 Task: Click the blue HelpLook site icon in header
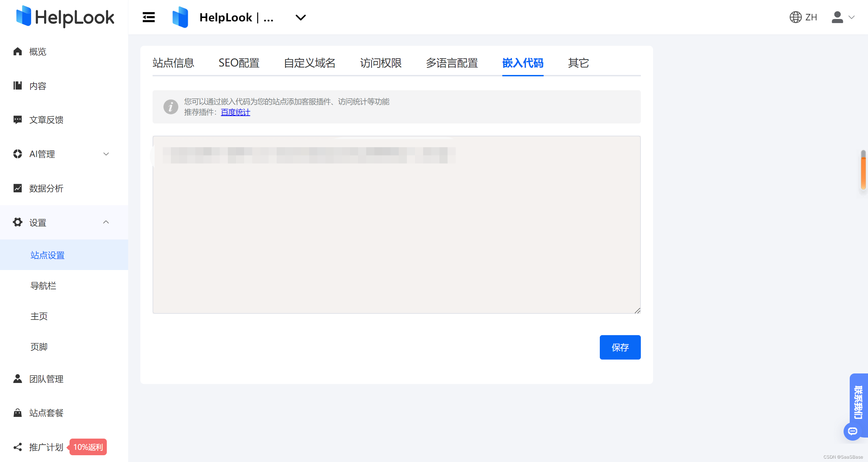coord(180,17)
